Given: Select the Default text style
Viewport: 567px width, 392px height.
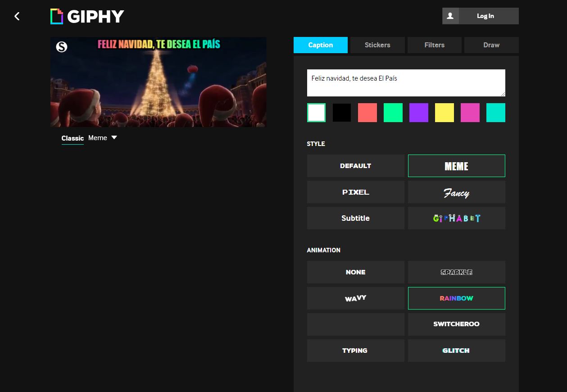Looking at the screenshot, I should pyautogui.click(x=356, y=166).
